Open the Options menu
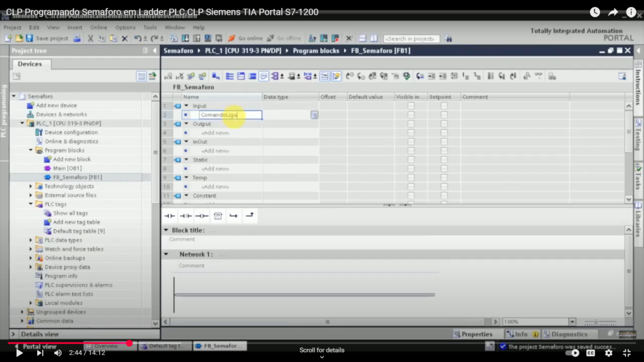 125,28
